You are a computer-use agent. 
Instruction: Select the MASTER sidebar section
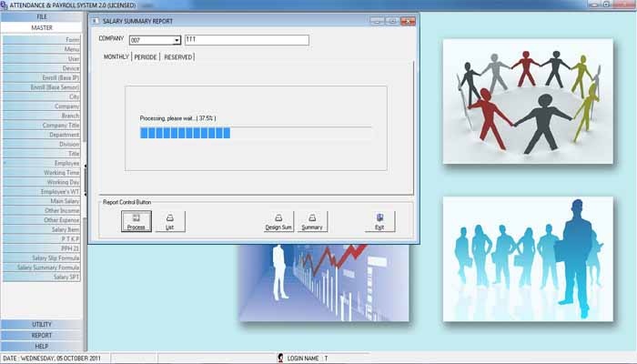(x=42, y=27)
